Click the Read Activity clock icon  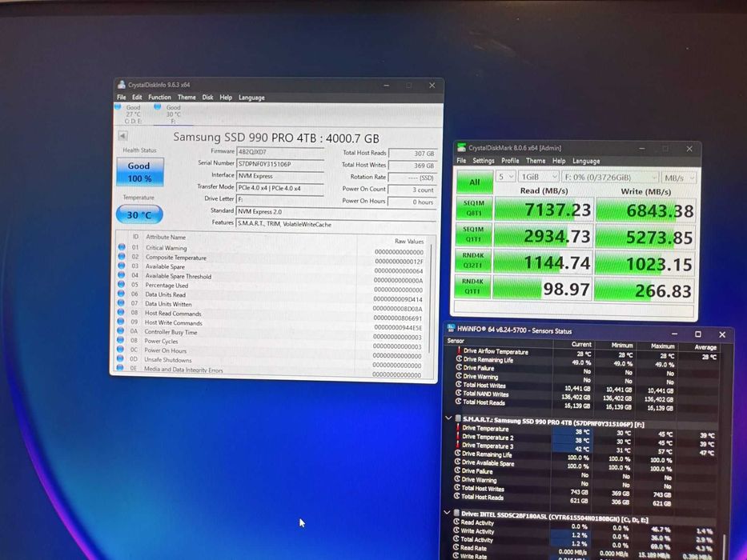point(457,522)
